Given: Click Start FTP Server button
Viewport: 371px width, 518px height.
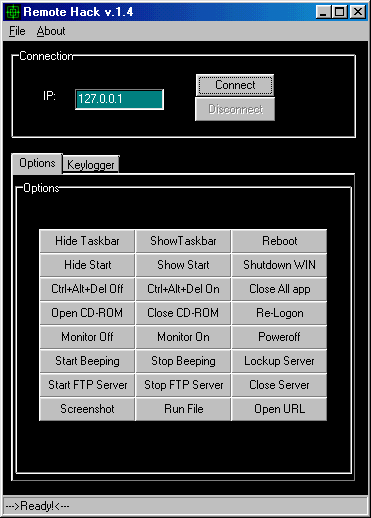Looking at the screenshot, I should [x=87, y=385].
